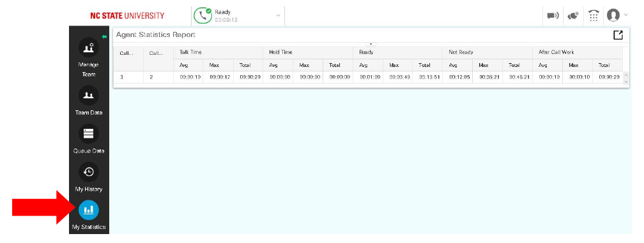Click the Agent Statistics Report title
The height and width of the screenshot is (243, 644).
click(x=156, y=35)
